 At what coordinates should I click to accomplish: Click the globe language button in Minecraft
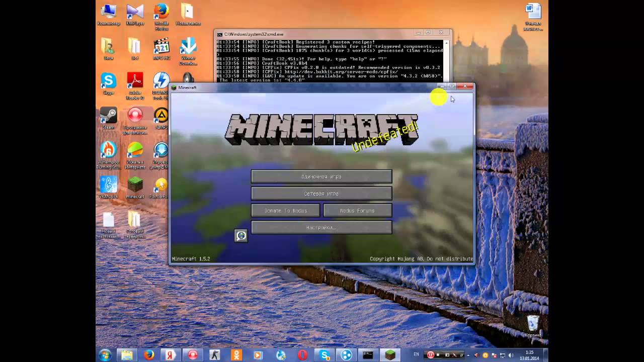pos(241,235)
